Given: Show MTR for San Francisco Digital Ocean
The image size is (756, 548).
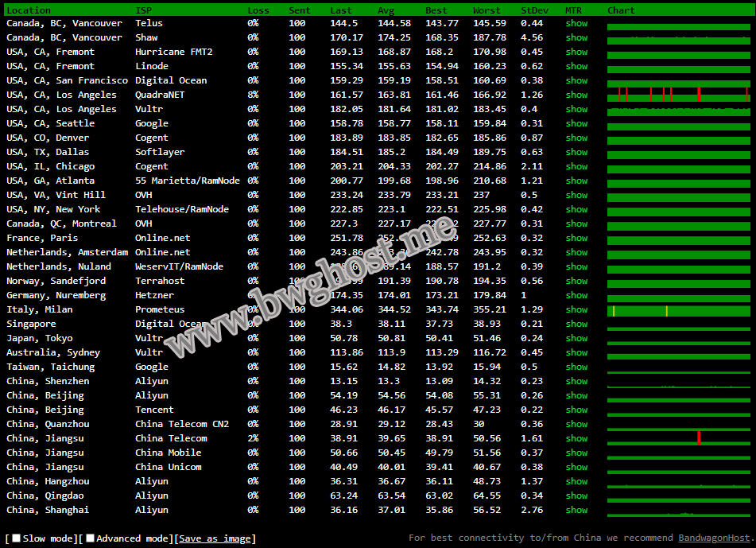Looking at the screenshot, I should pyautogui.click(x=576, y=80).
